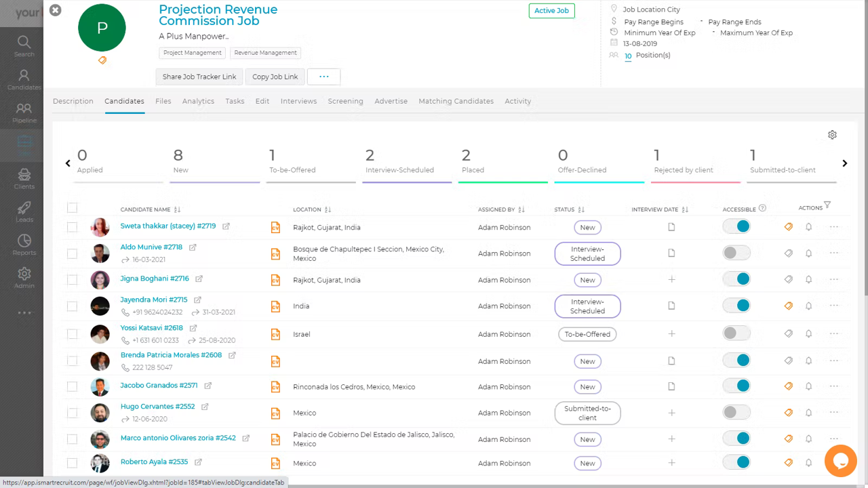Add interview date for Jigna Boghani
Screen dimensions: 868x488
[671, 280]
